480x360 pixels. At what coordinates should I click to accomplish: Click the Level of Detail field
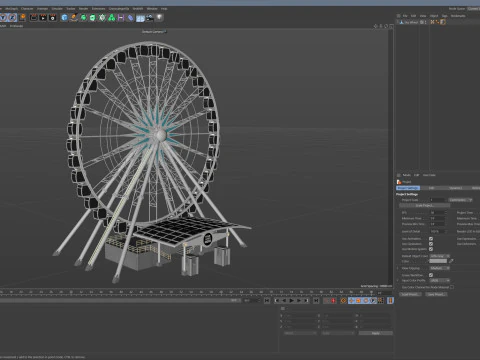tap(437, 231)
